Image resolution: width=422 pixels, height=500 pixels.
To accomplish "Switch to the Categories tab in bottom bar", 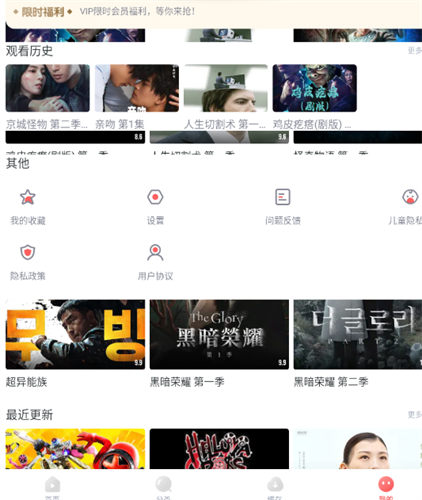I will pos(163,485).
